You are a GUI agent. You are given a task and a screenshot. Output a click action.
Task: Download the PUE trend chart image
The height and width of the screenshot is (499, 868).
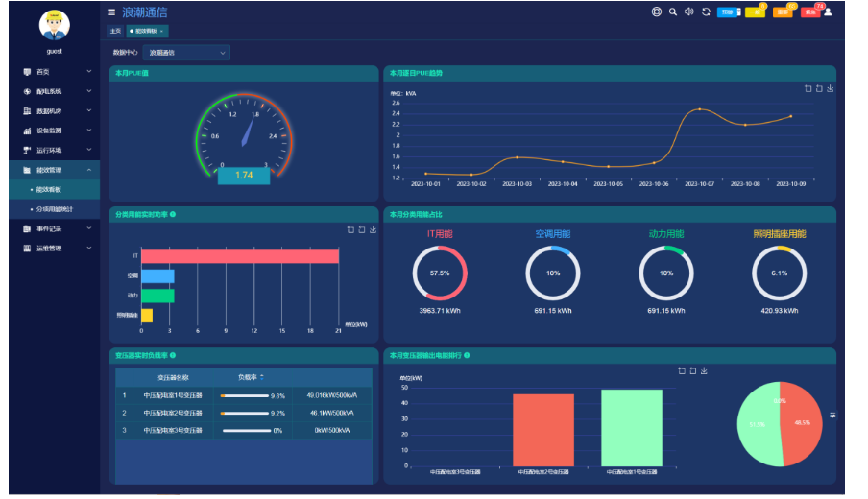click(830, 89)
